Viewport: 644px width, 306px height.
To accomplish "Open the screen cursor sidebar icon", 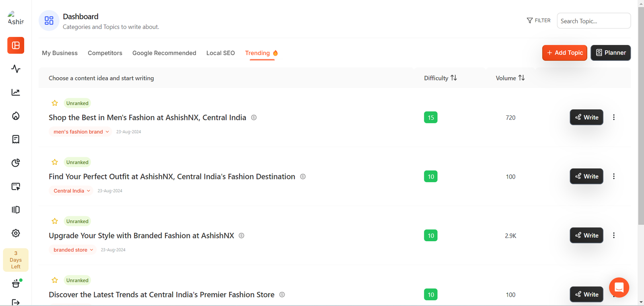I will (x=16, y=186).
